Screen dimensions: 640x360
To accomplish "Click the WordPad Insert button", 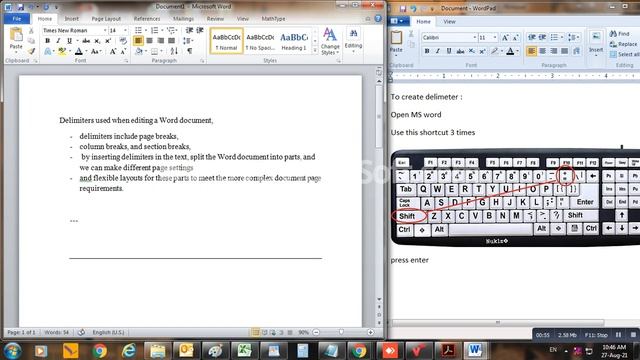I will coord(596,43).
